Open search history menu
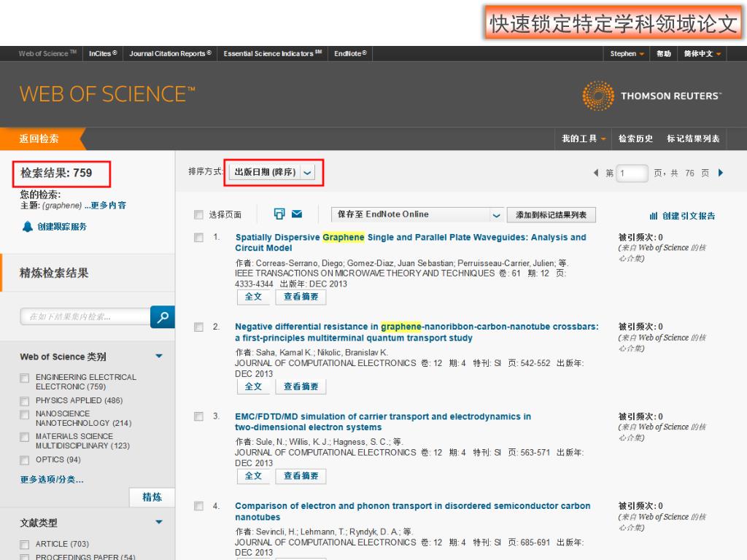The image size is (747, 560). click(635, 139)
